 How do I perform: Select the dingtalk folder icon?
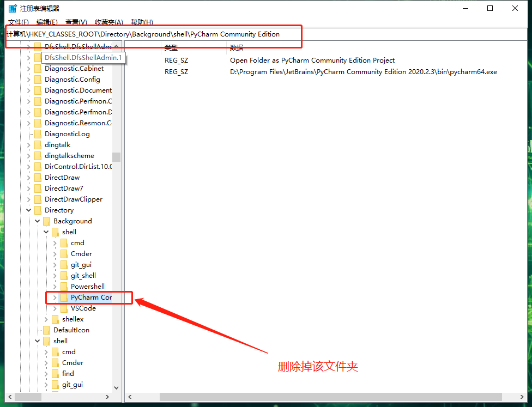pos(38,145)
